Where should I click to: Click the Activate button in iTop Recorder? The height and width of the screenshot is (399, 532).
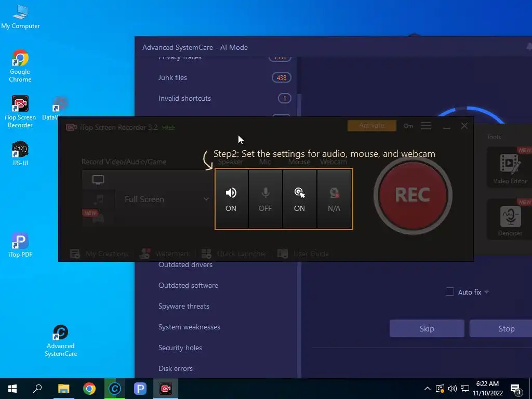pos(371,126)
